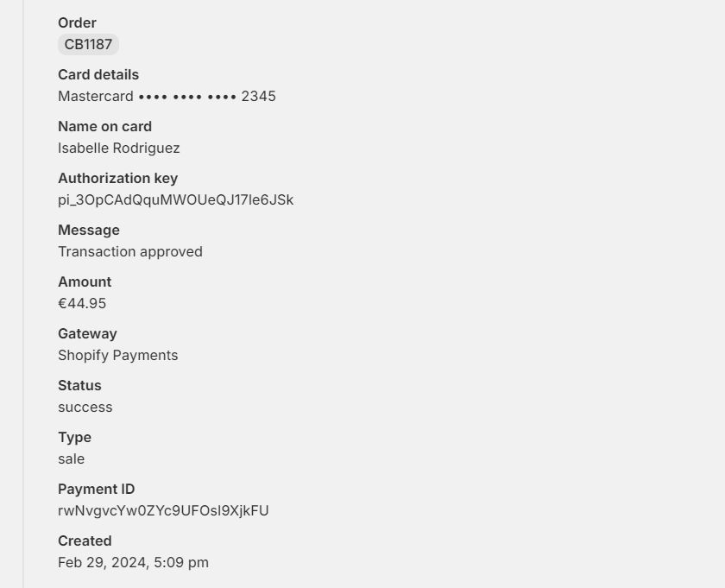
Task: Select the Shopify Payments gateway text
Action: pyautogui.click(x=118, y=355)
